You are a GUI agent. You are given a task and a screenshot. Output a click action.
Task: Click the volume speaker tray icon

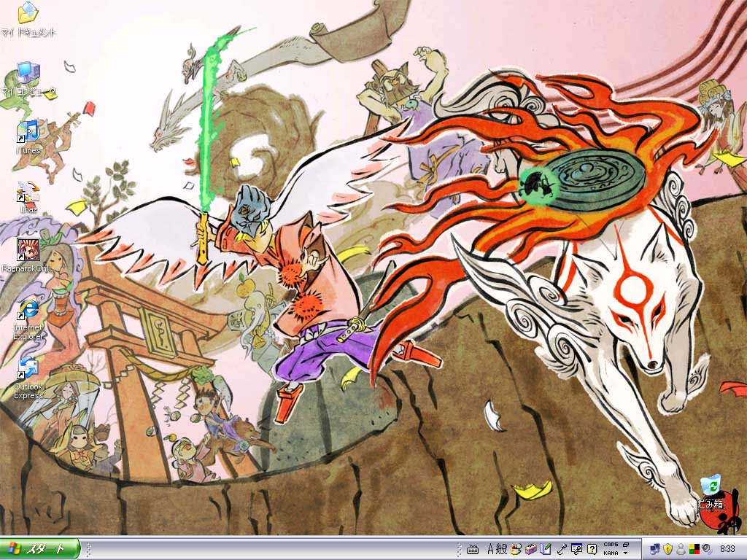point(706,549)
